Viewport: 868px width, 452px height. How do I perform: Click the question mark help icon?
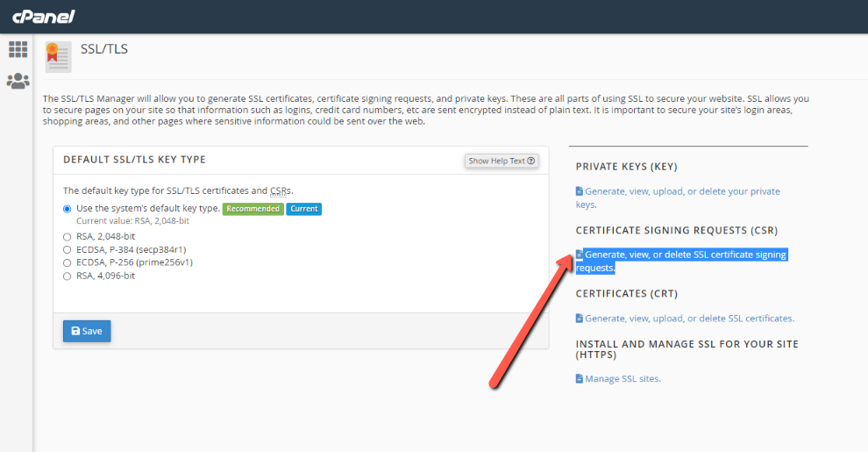(530, 161)
